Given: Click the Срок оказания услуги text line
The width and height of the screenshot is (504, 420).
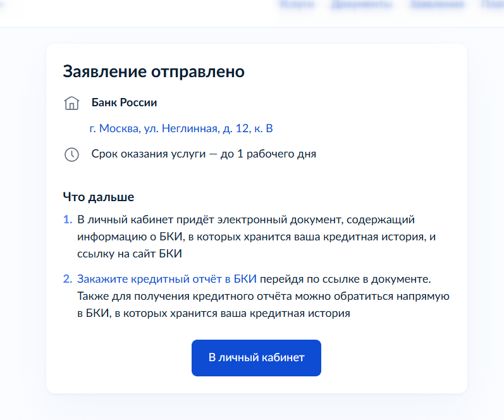Looking at the screenshot, I should (x=204, y=154).
